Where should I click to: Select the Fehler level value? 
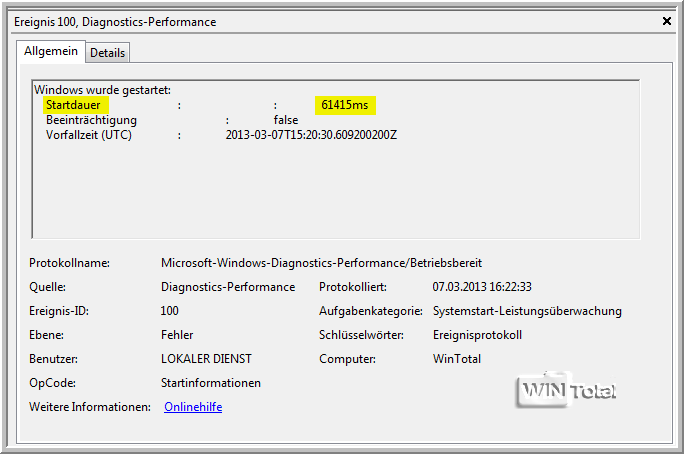pyautogui.click(x=177, y=335)
